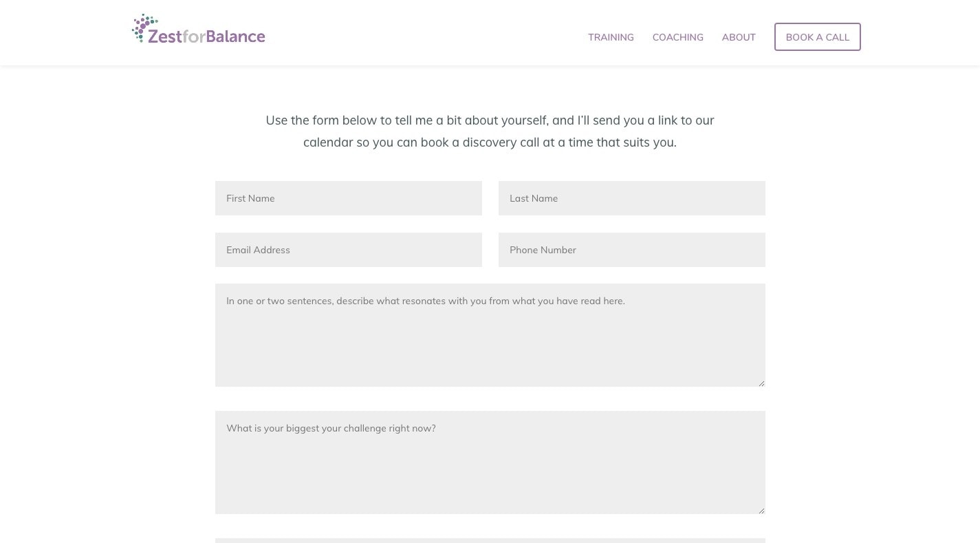Open the Coaching menu item
Screen dimensions: 980x543
tap(677, 37)
